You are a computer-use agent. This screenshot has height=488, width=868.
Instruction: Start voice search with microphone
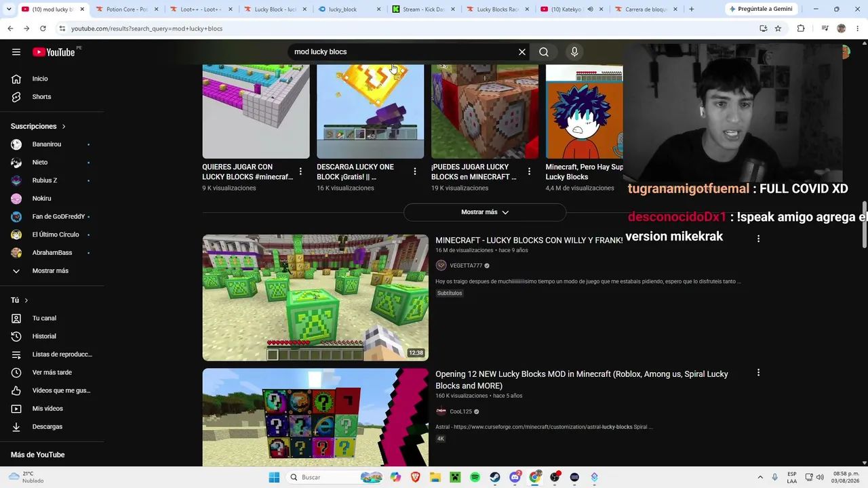574,52
